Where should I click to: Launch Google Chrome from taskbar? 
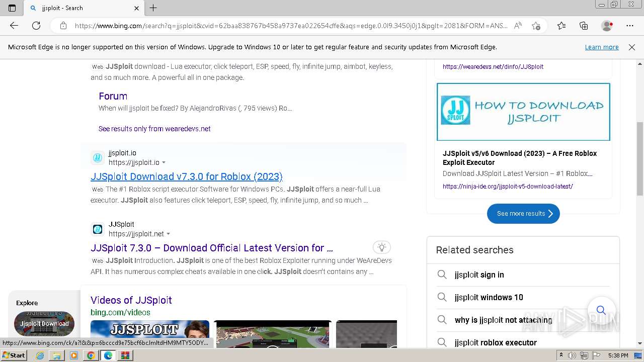tap(91, 355)
